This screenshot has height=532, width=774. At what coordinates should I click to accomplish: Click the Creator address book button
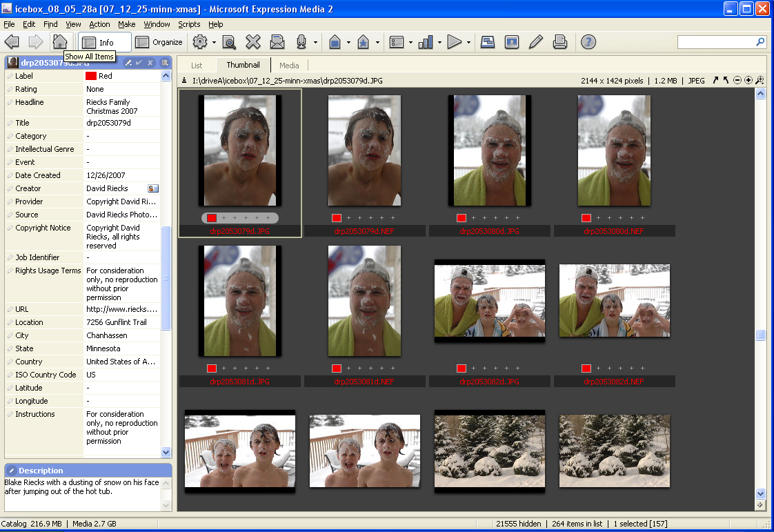tap(153, 188)
